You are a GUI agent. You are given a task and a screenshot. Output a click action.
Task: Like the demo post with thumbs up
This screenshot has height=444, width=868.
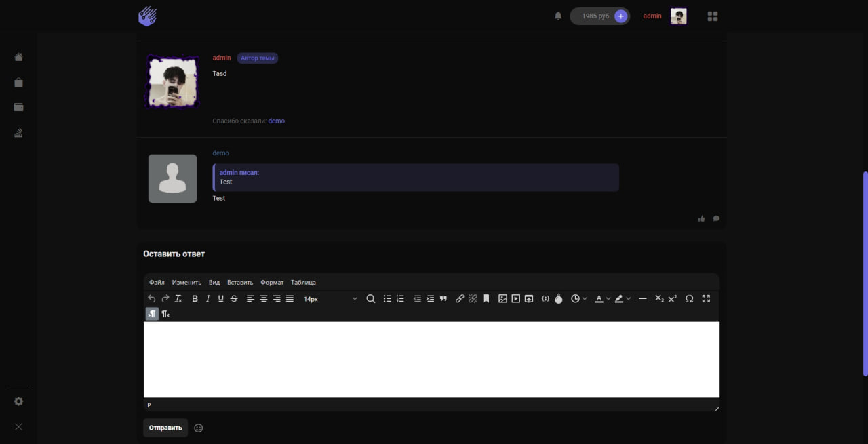pyautogui.click(x=701, y=219)
